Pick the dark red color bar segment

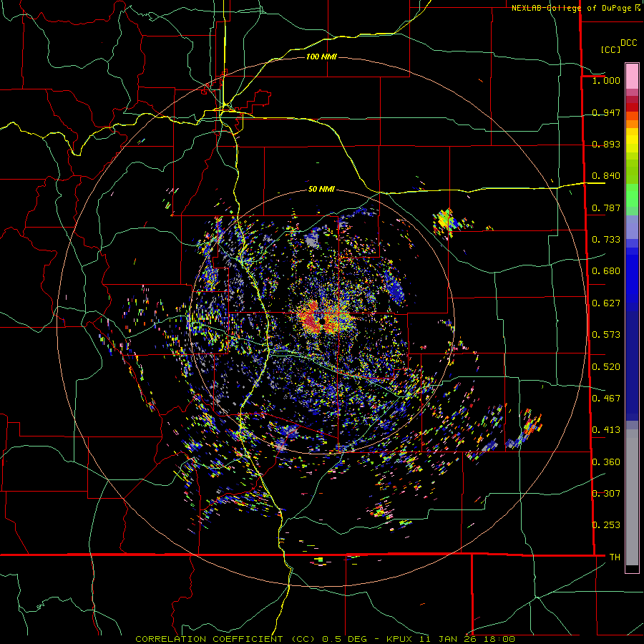632,107
